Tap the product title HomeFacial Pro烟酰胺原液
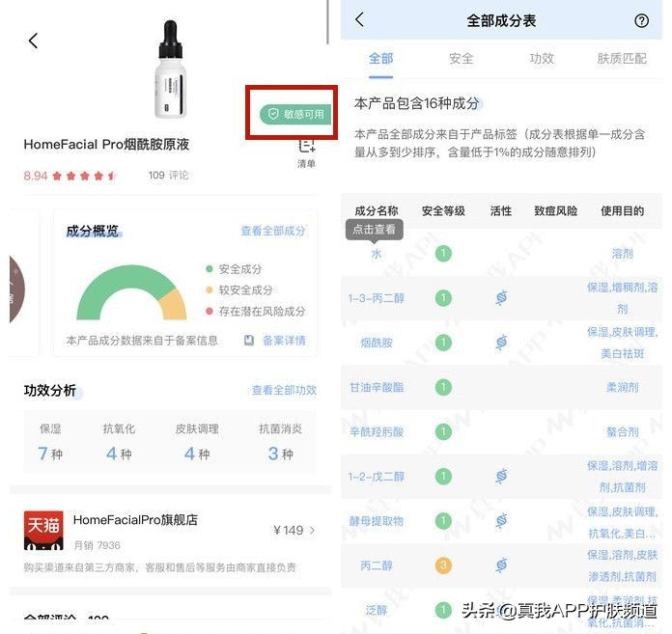The image size is (672, 634). click(106, 145)
